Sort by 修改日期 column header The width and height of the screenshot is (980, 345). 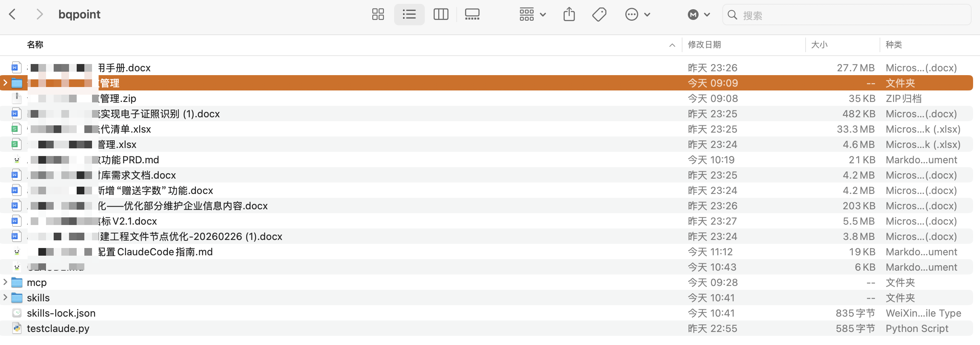point(704,44)
